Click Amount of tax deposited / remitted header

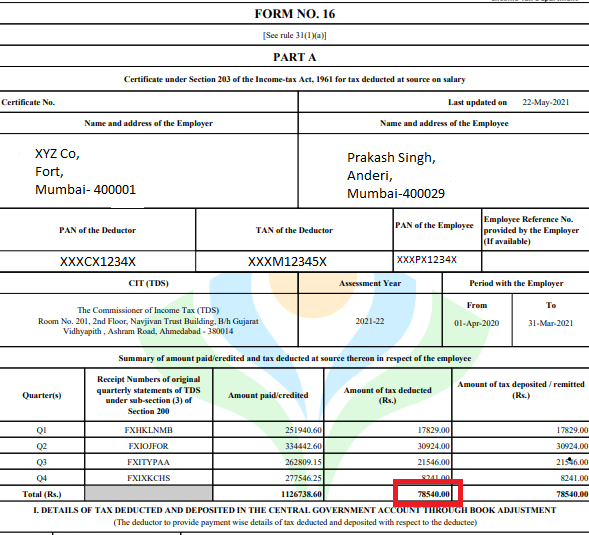[521, 390]
